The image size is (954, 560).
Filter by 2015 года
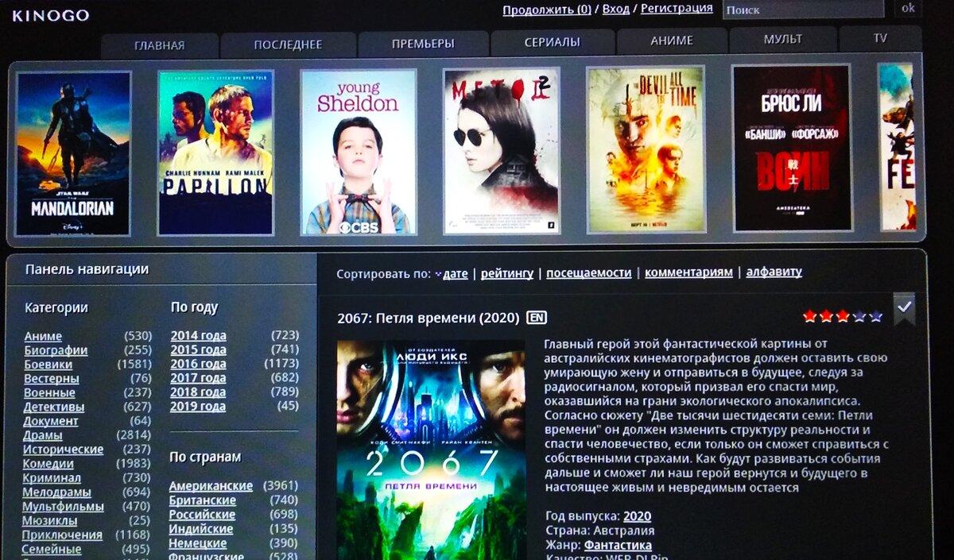pos(198,350)
